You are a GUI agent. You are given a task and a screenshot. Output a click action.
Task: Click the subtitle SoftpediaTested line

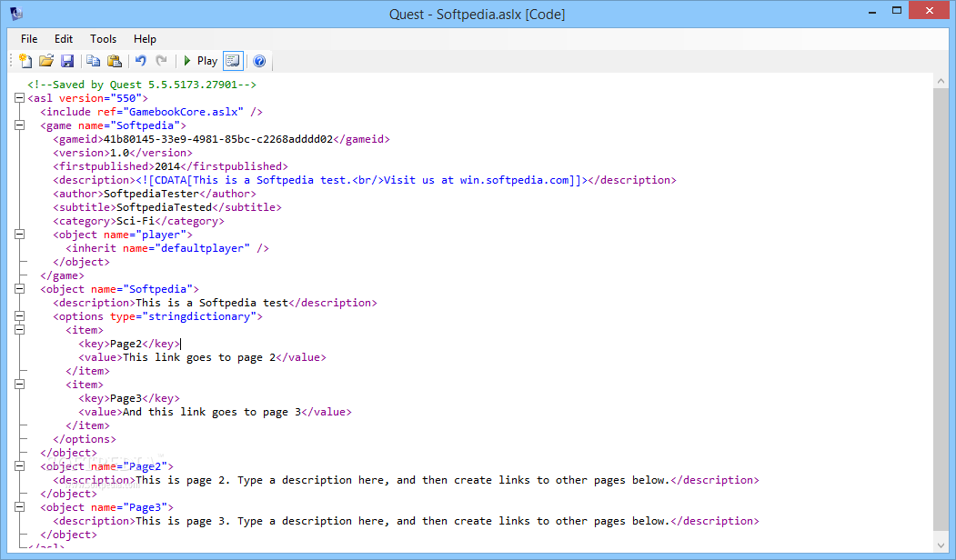pyautogui.click(x=167, y=207)
